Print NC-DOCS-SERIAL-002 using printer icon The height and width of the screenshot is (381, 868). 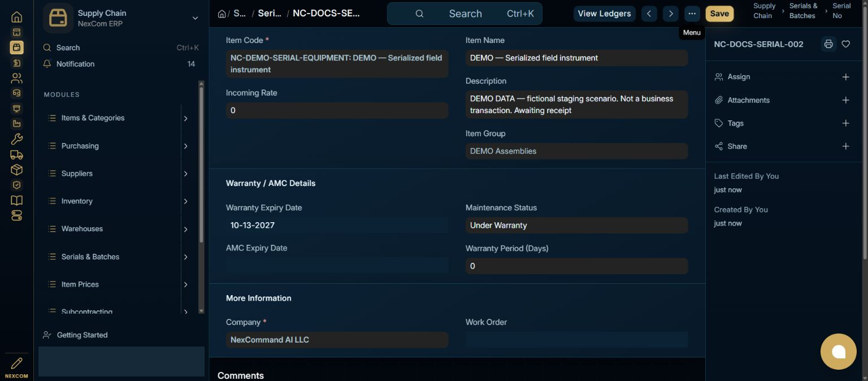point(828,44)
